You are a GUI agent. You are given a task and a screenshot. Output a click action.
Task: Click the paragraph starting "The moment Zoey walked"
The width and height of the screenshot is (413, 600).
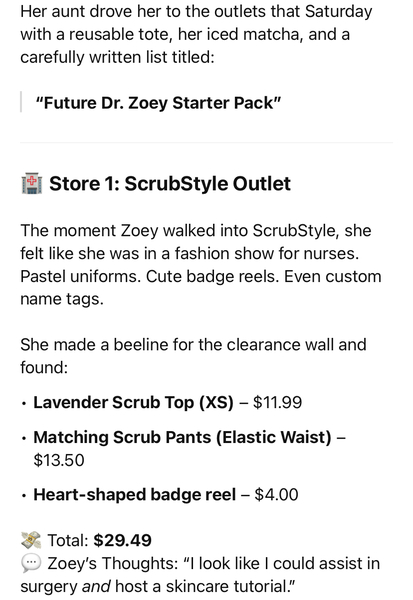(x=201, y=265)
